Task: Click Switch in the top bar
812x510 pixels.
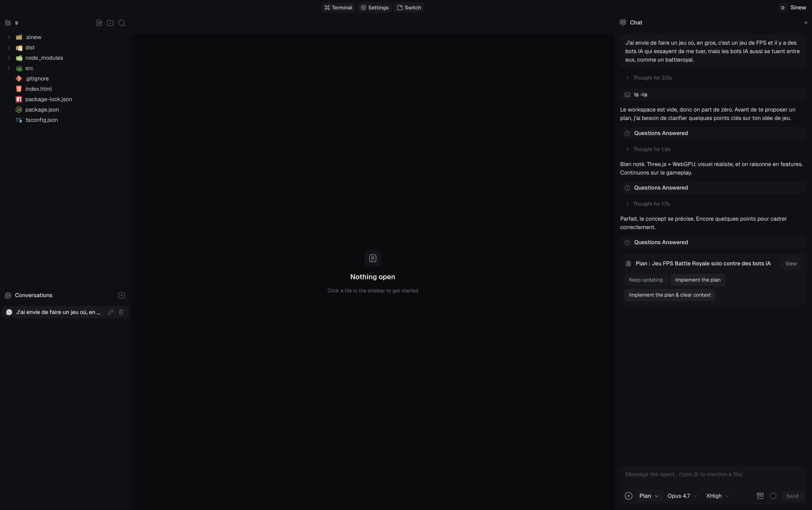Action: click(x=409, y=8)
